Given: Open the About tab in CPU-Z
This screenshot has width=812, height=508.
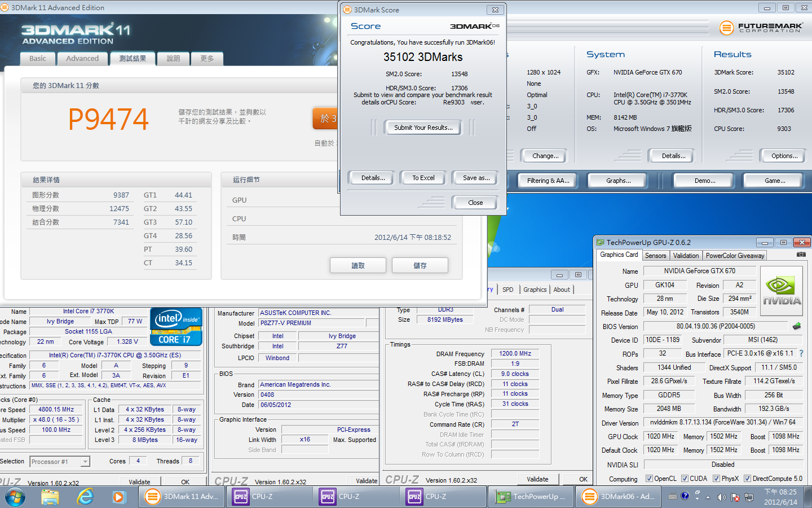Looking at the screenshot, I should (562, 290).
